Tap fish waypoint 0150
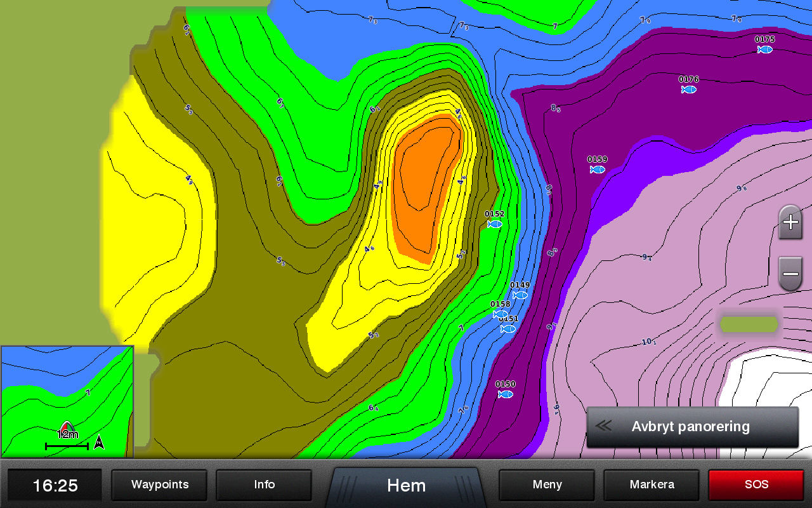The image size is (812, 508). tap(506, 394)
